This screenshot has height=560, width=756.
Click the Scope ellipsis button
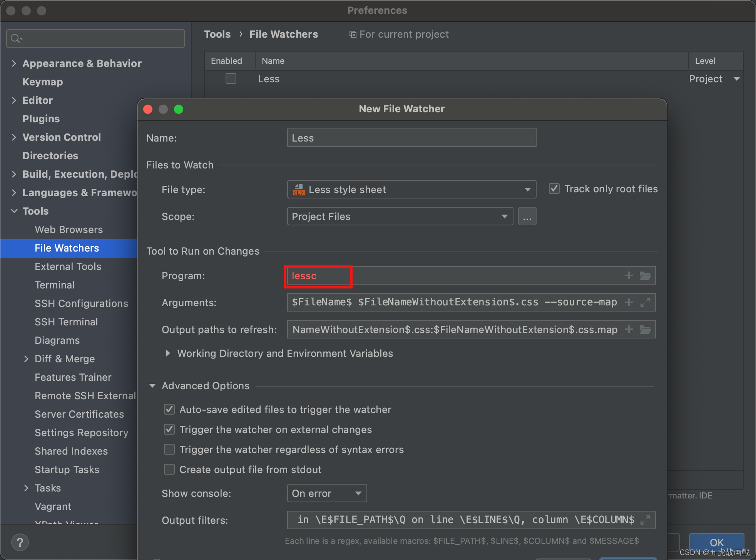tap(527, 217)
